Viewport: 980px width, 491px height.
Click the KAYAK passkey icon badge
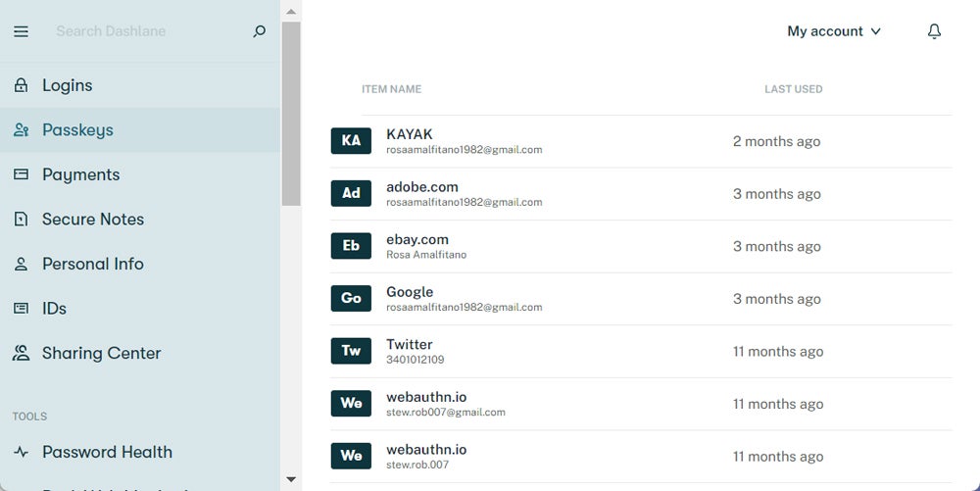pos(351,141)
